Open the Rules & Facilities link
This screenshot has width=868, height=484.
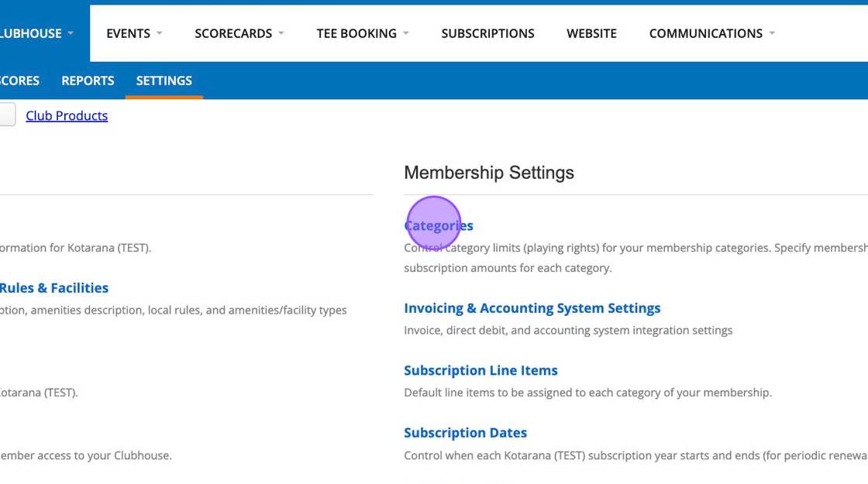pyautogui.click(x=53, y=288)
